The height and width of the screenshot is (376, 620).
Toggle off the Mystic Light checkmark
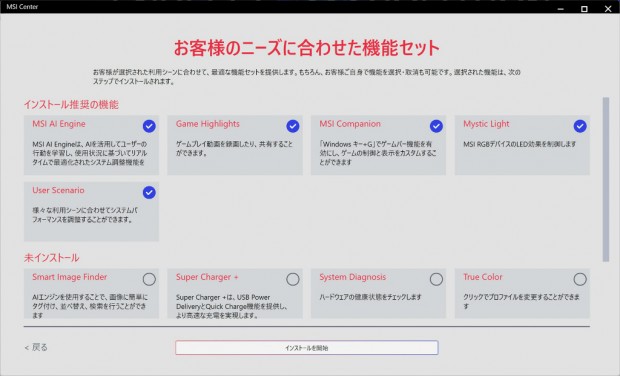tap(580, 126)
